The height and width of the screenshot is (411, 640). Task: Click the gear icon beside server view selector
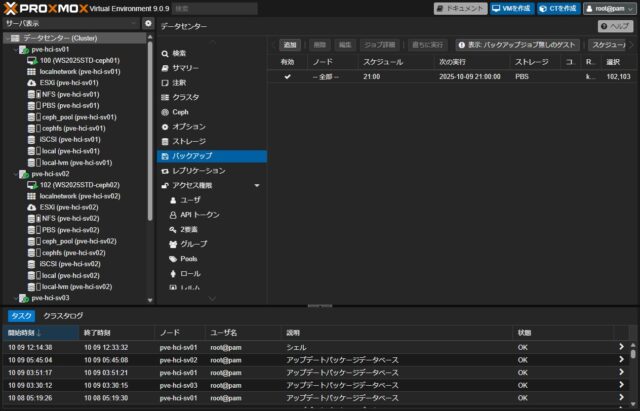pyautogui.click(x=148, y=23)
